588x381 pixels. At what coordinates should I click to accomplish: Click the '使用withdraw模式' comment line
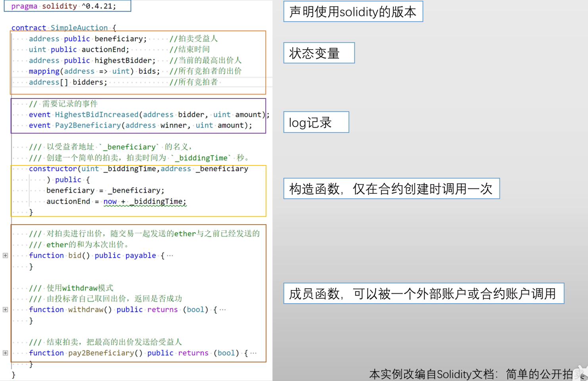click(x=71, y=288)
